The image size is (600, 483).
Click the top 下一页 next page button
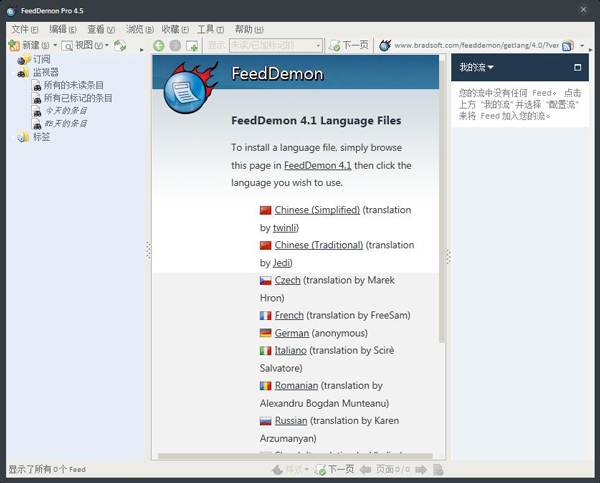pos(349,46)
